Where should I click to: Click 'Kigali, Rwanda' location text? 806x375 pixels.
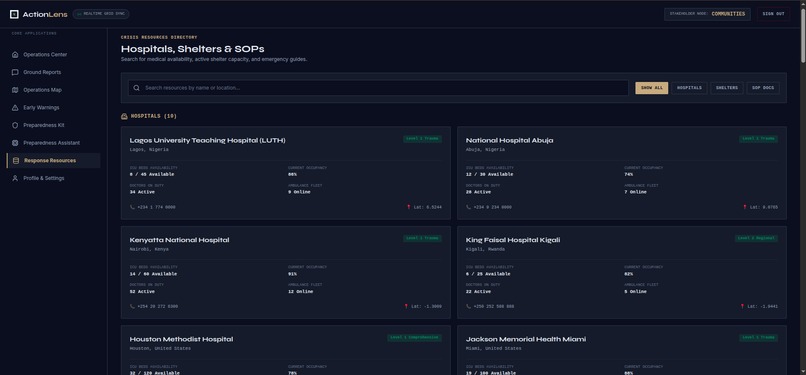(x=485, y=249)
